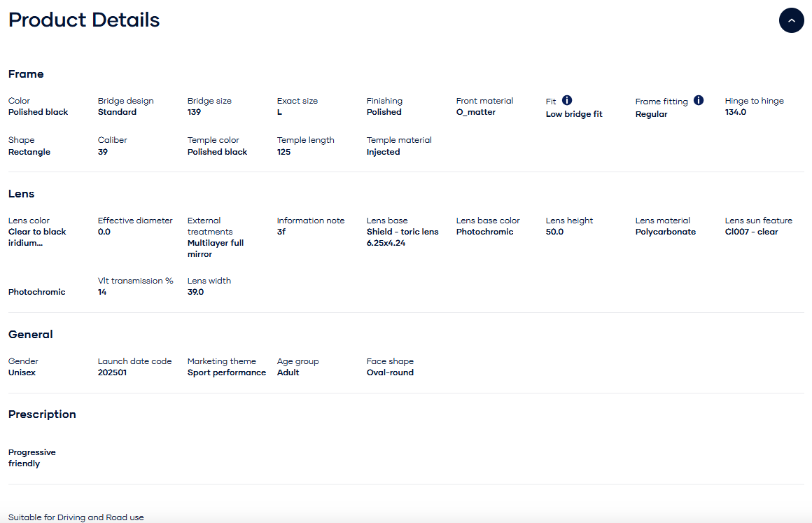Select the Frame section heading
The width and height of the screenshot is (812, 523).
26,74
